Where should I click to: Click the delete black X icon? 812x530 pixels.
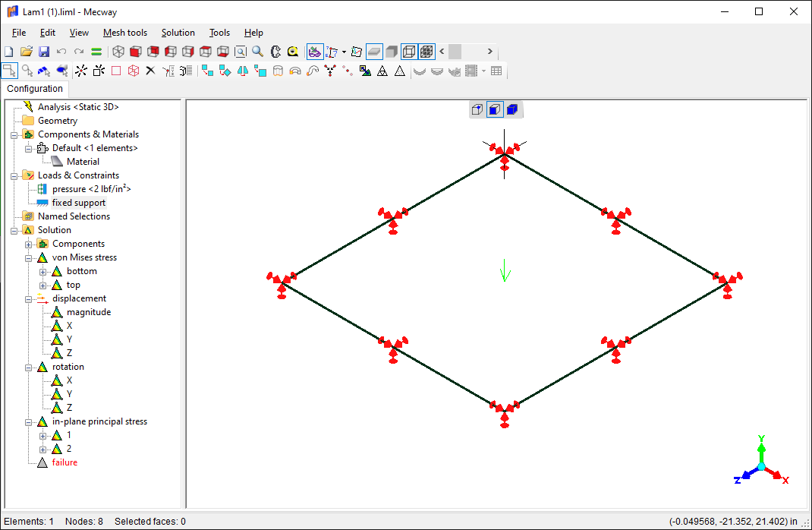coord(151,71)
